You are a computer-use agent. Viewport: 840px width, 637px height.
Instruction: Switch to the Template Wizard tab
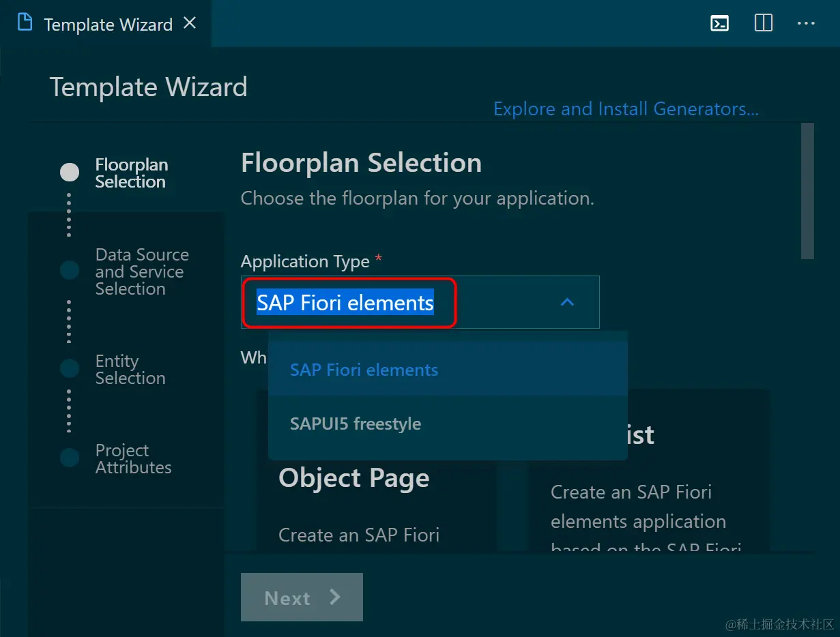click(108, 25)
